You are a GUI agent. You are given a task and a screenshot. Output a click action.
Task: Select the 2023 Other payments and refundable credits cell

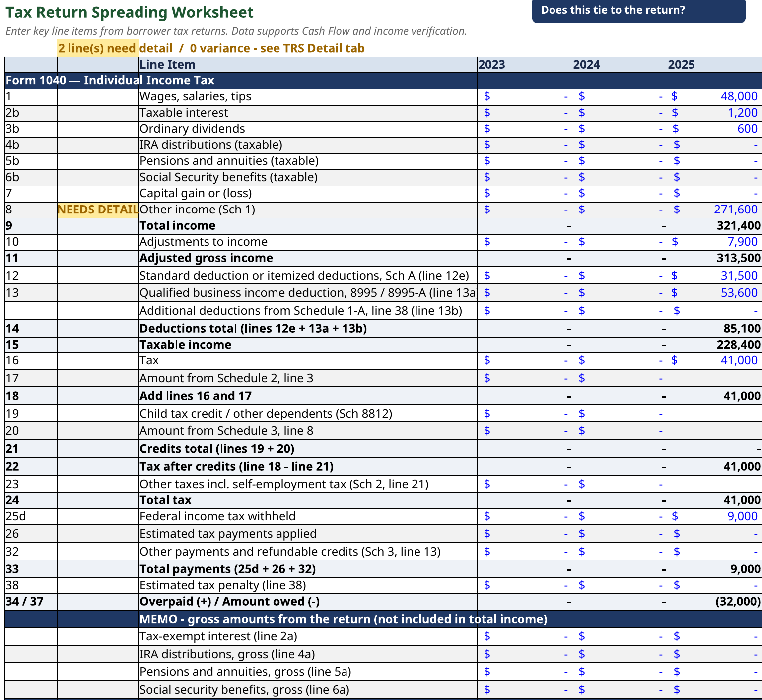point(524,552)
